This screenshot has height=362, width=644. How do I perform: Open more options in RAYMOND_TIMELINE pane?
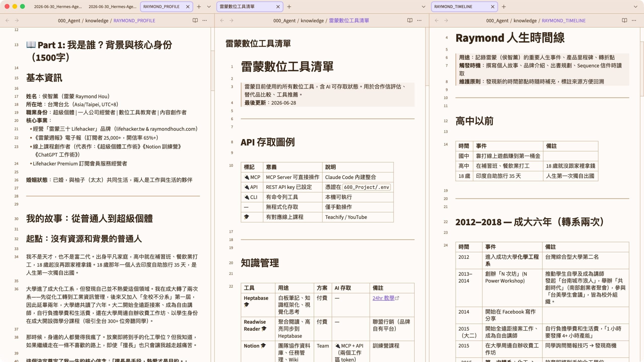[x=634, y=20]
